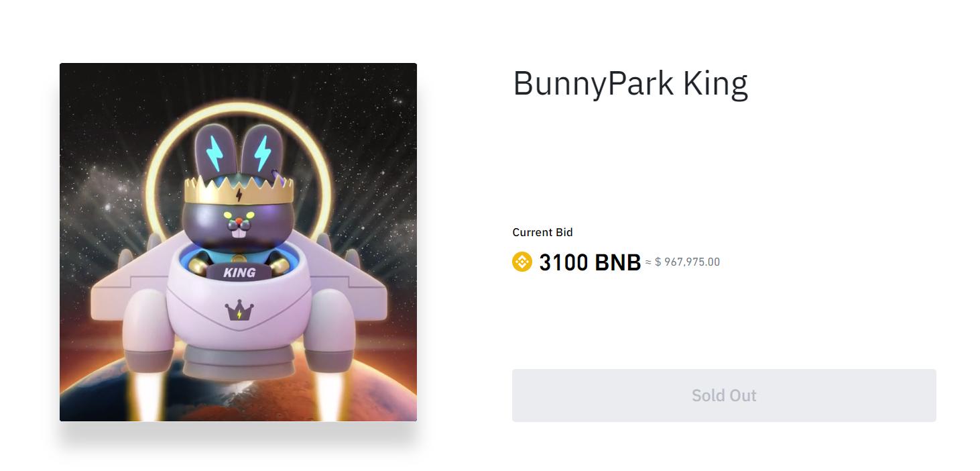The width and height of the screenshot is (980, 471).
Task: Click the crown emblem on the spaceship body
Action: [x=239, y=311]
